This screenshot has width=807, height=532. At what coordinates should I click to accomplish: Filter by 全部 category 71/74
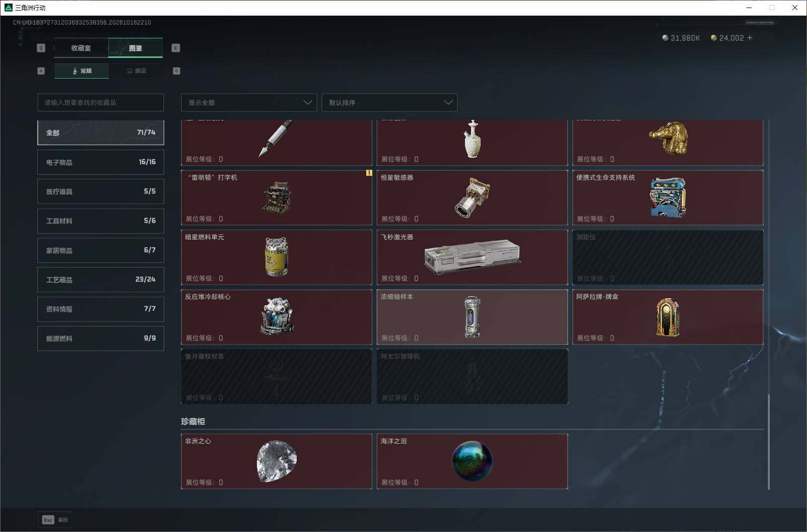(x=101, y=132)
